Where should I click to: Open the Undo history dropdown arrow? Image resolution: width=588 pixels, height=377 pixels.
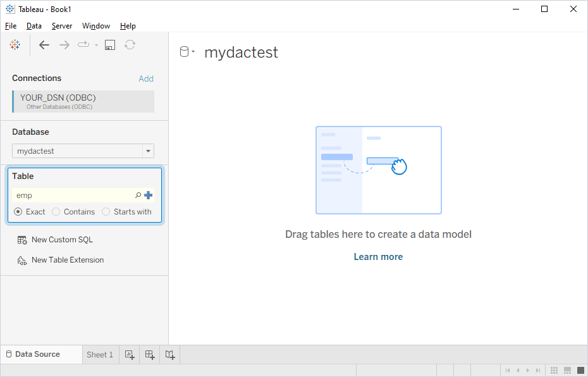[x=96, y=44]
